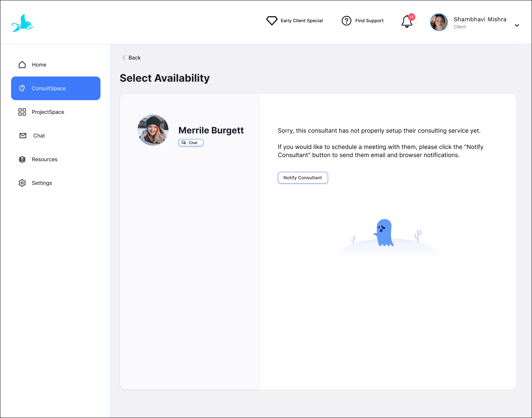
Task: Click the Home house icon
Action: tap(22, 65)
